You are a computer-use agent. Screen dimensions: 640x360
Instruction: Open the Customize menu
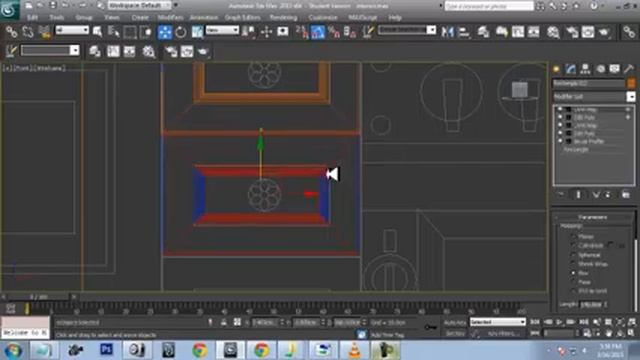click(323, 18)
